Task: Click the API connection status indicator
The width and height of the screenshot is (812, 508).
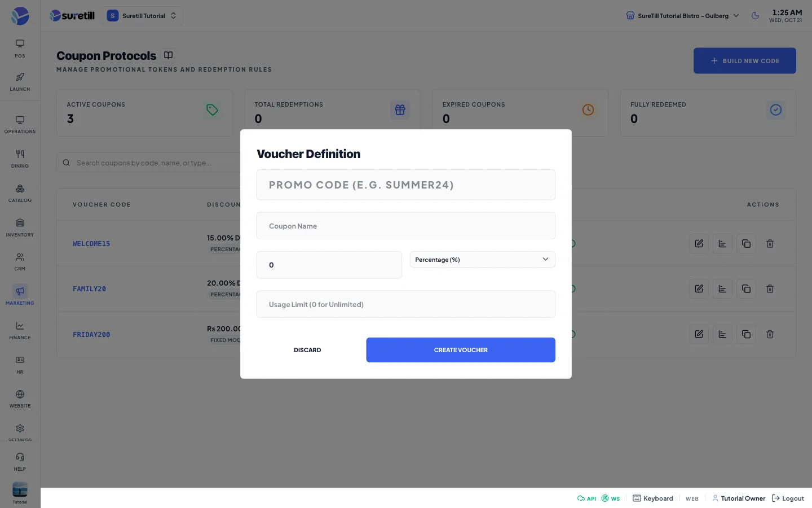Action: [586, 498]
